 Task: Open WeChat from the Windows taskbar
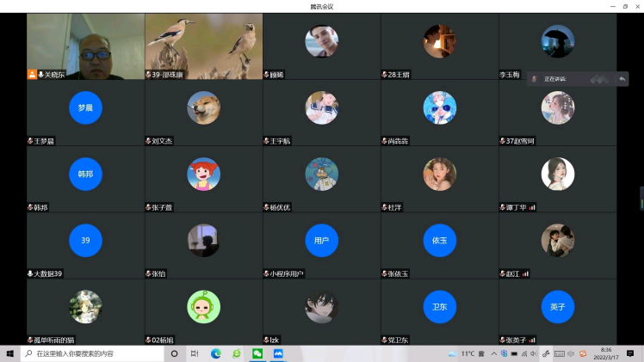(257, 353)
